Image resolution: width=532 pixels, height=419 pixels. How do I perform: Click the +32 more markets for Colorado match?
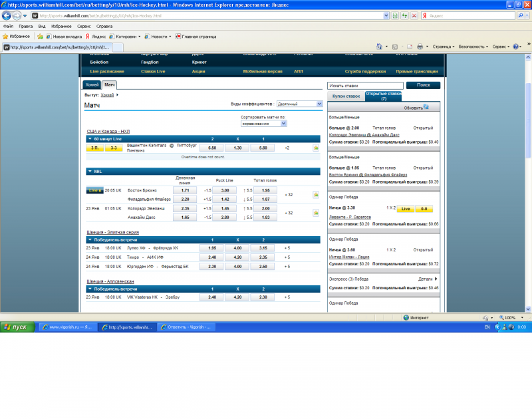tap(289, 213)
